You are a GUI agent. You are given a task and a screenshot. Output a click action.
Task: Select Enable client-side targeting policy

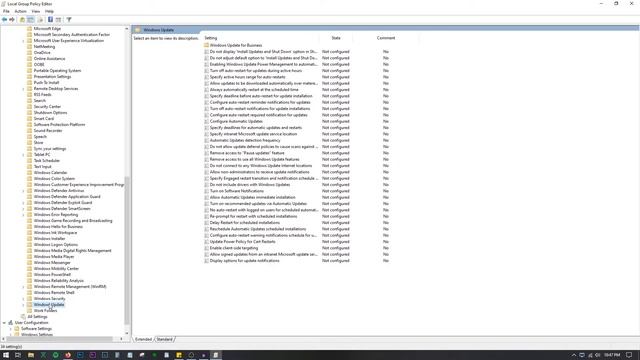233,248
